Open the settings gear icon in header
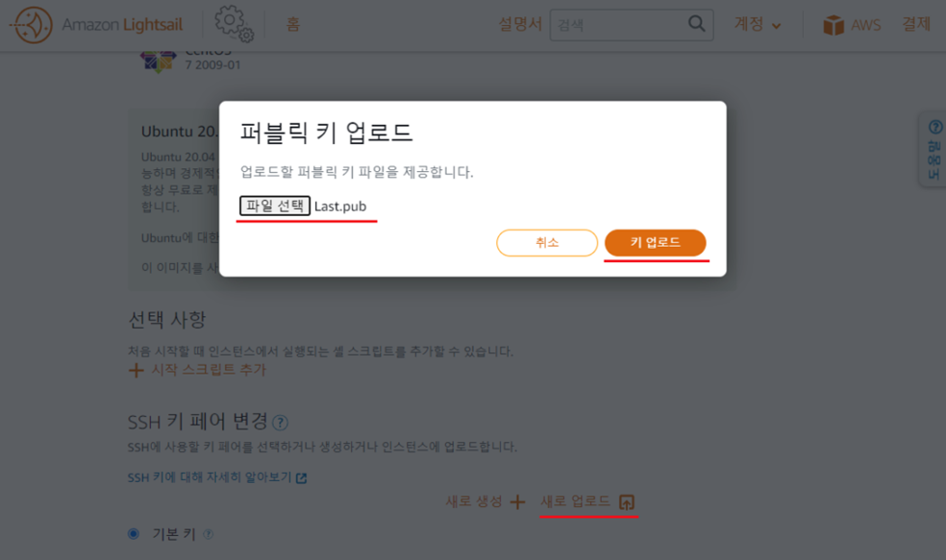 [234, 24]
